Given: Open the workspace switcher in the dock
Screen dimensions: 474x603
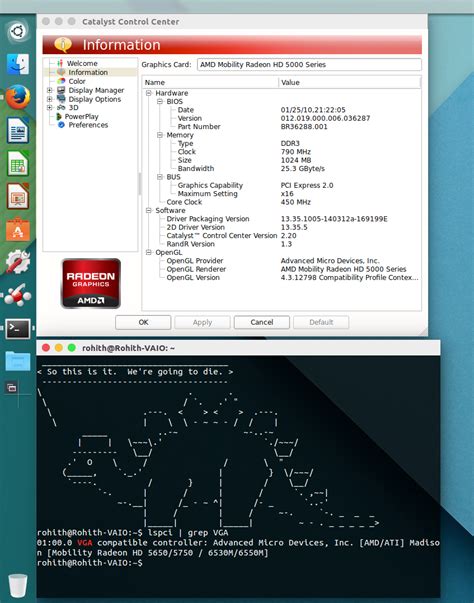Looking at the screenshot, I should (12, 388).
